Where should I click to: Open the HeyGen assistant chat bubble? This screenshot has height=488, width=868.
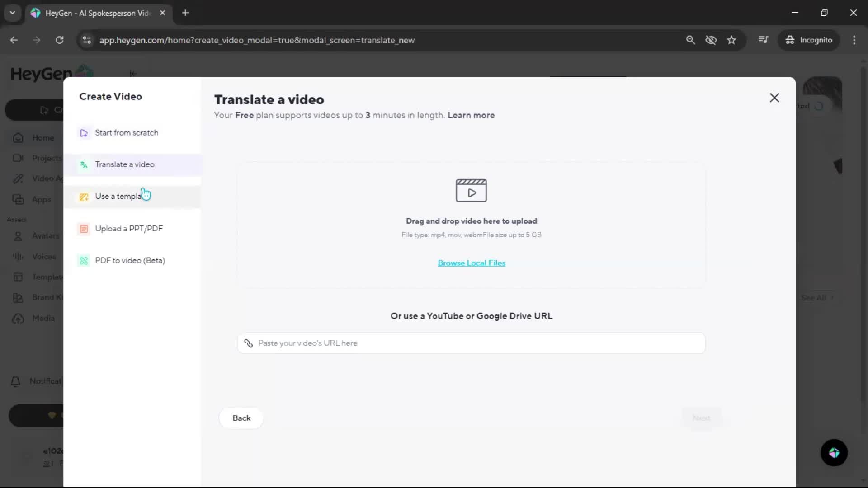[x=834, y=453]
